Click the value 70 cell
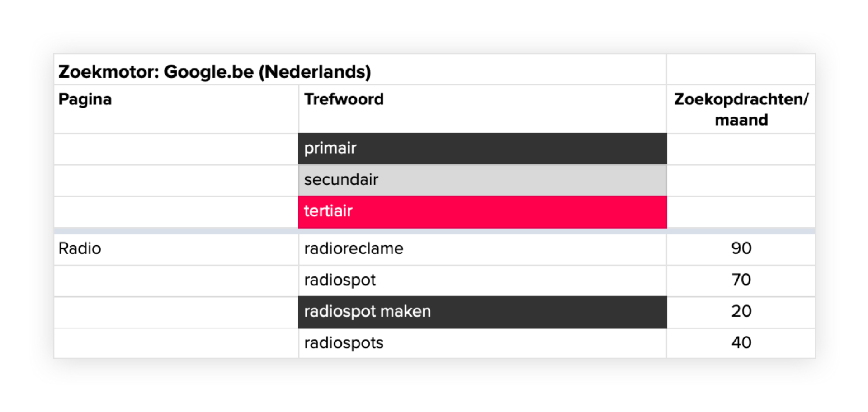 [741, 281]
